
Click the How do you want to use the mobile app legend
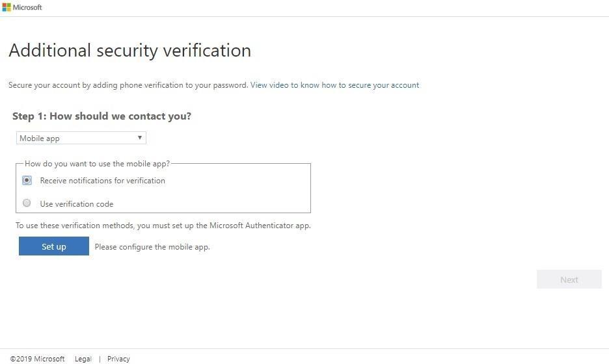[x=97, y=164]
